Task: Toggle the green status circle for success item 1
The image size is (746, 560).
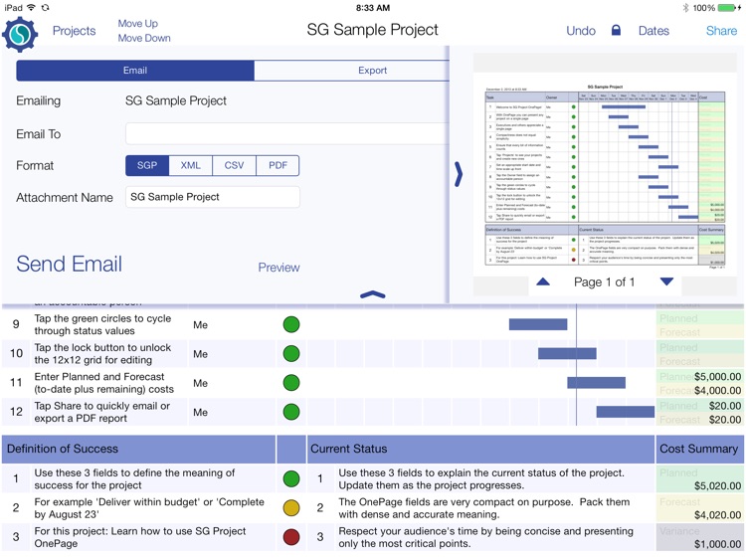Action: tap(291, 478)
